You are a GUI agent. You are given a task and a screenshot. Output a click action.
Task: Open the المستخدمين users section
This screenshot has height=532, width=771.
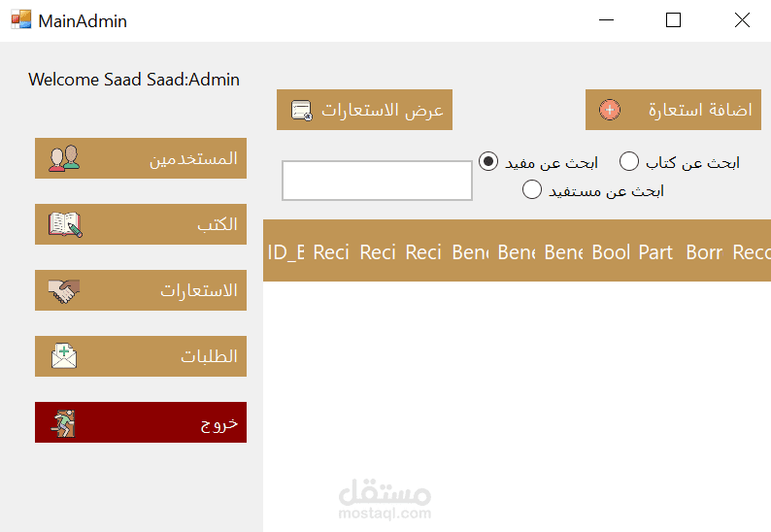tap(141, 158)
